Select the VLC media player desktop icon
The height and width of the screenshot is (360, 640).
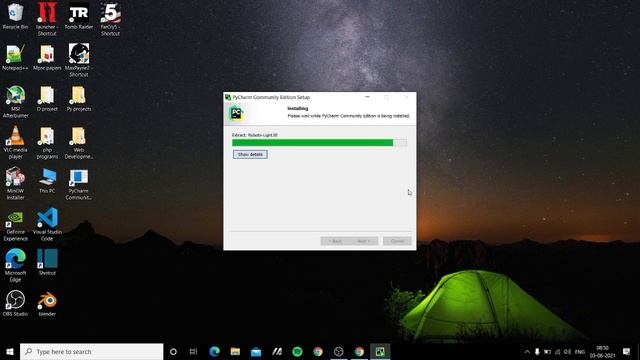(x=15, y=142)
